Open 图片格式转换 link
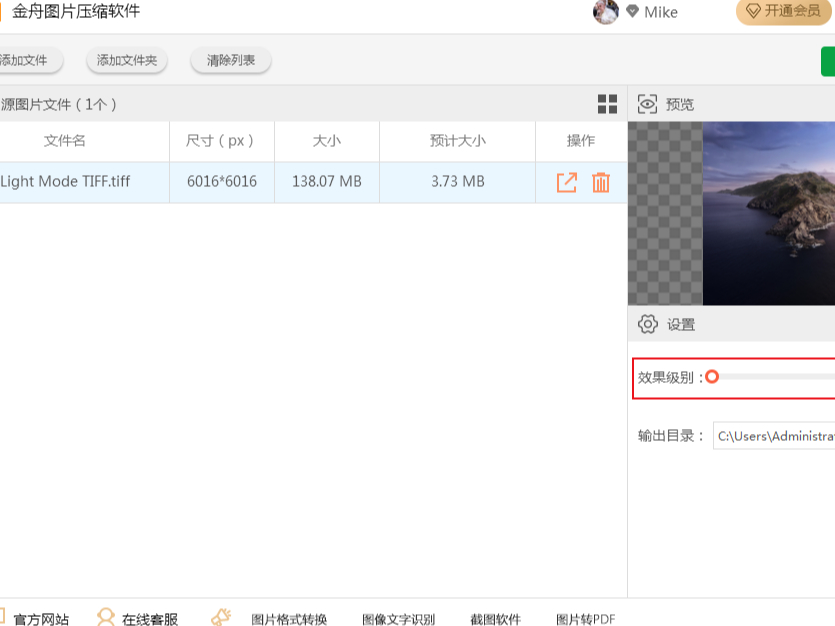Viewport: 835px width, 626px height. (x=289, y=620)
